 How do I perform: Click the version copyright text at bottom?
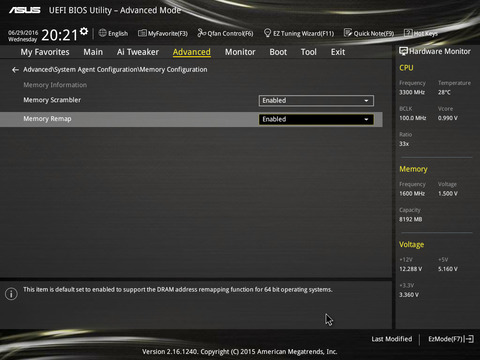pyautogui.click(x=240, y=352)
